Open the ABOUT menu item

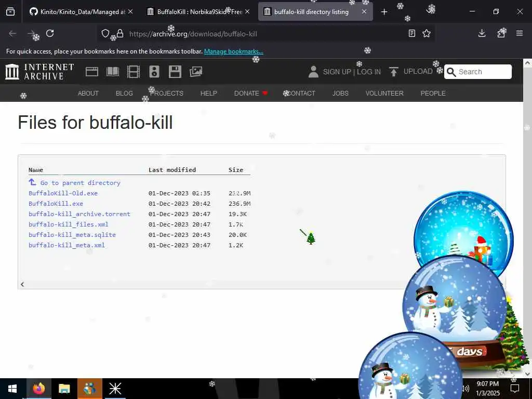pyautogui.click(x=88, y=94)
